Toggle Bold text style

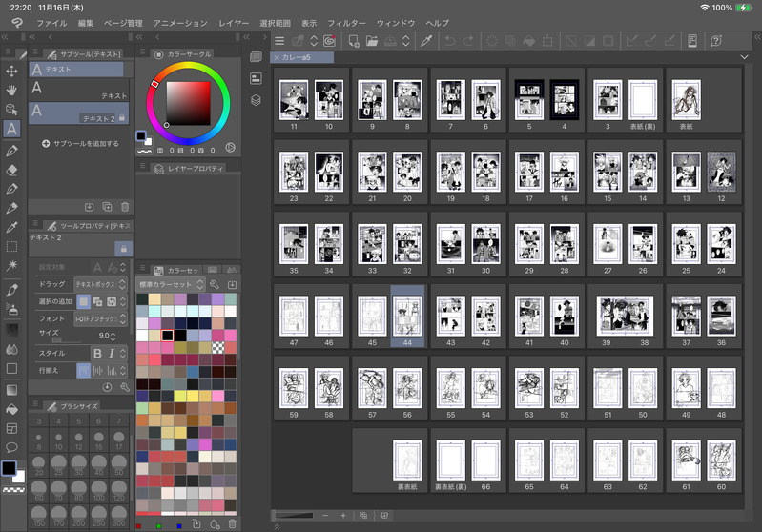click(97, 353)
